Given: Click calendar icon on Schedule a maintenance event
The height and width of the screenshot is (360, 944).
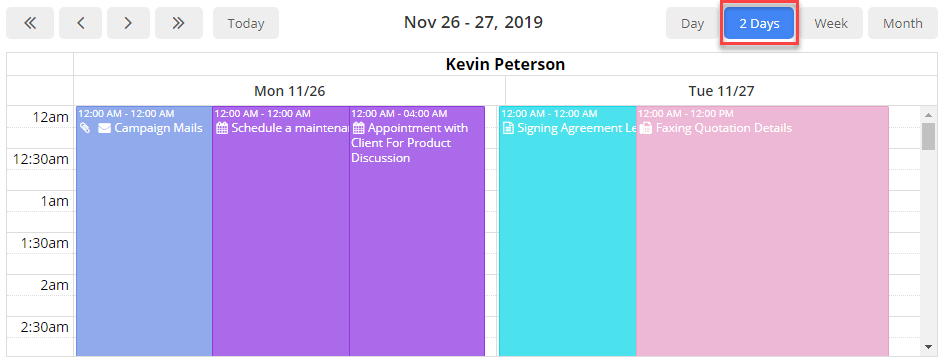Looking at the screenshot, I should (222, 128).
